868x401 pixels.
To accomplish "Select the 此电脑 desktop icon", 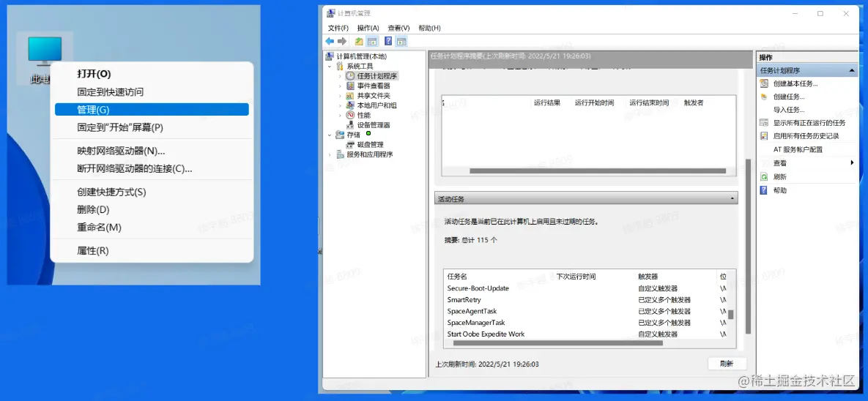I will point(44,58).
